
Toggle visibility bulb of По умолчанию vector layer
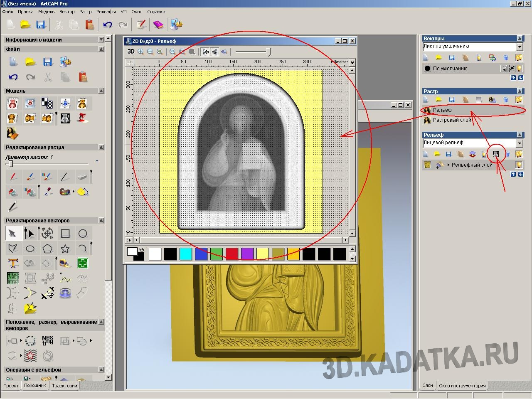tap(519, 69)
